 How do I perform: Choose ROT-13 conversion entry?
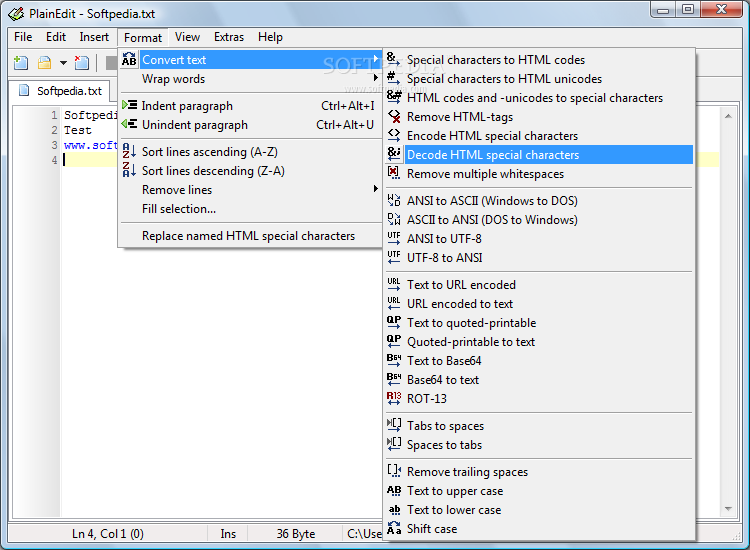[539, 398]
